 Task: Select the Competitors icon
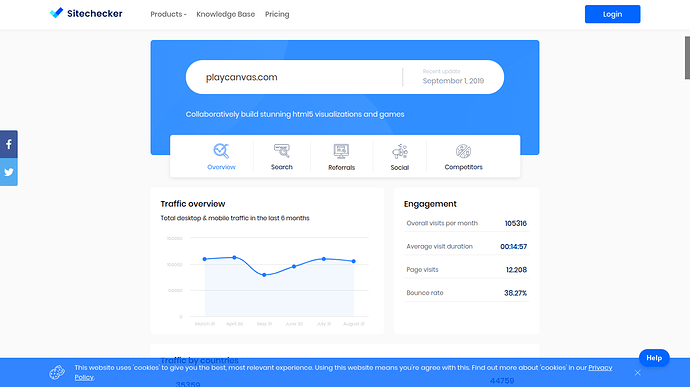point(463,151)
